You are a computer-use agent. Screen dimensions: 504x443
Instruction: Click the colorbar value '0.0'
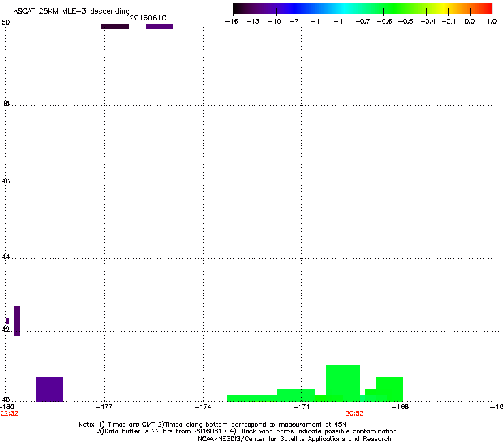[470, 22]
